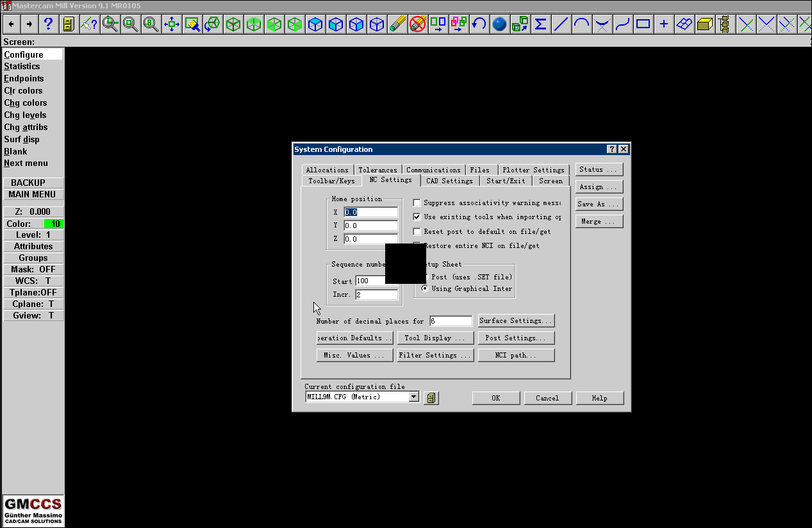
Task: Click the Misc. Values ... button
Action: point(354,355)
